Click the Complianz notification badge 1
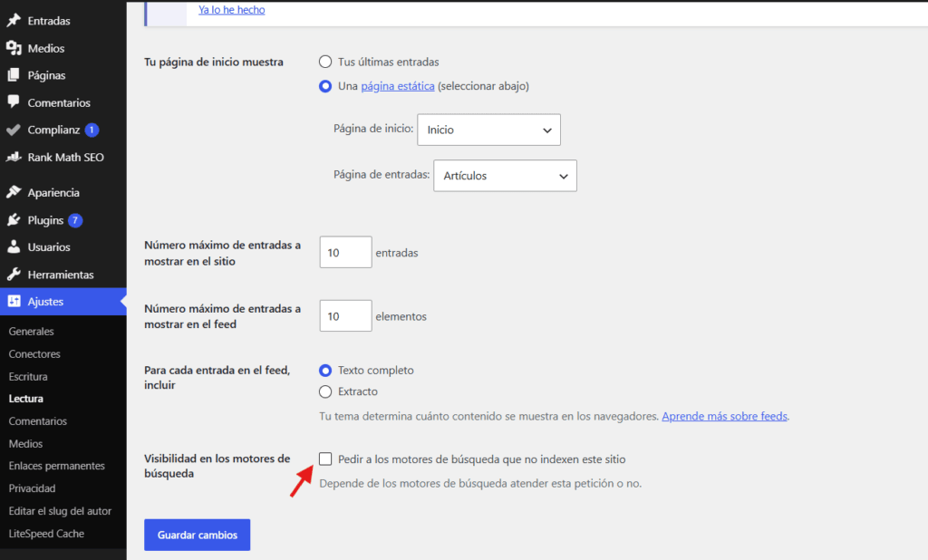 click(x=92, y=130)
